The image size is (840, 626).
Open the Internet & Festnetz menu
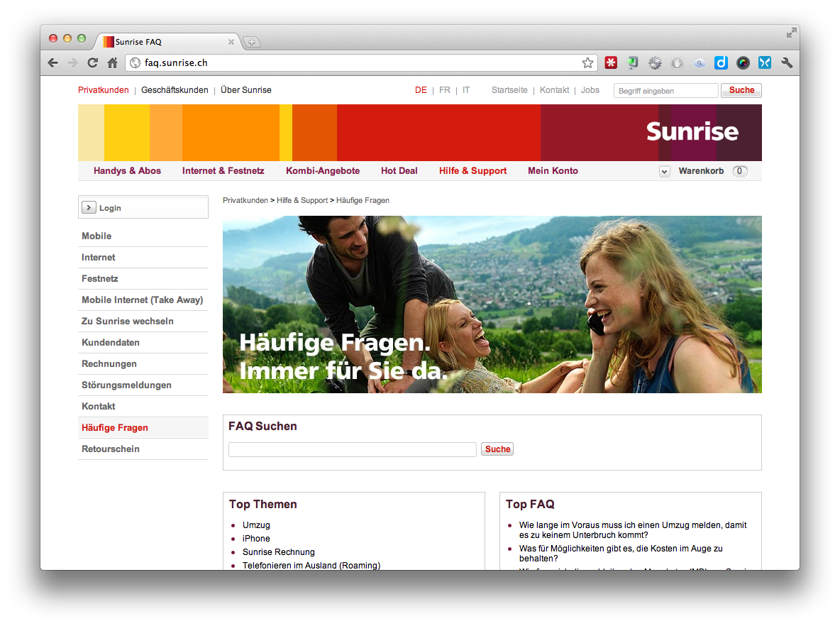223,171
